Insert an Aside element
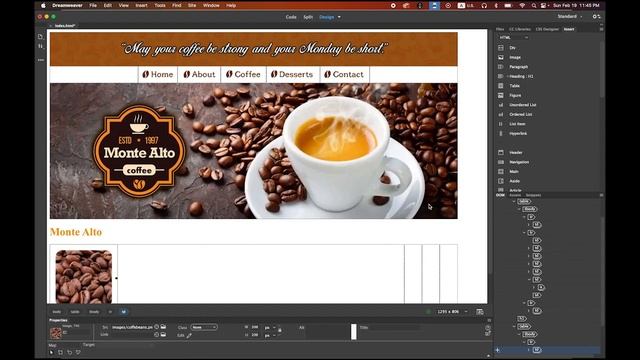Image resolution: width=640 pixels, height=360 pixels. click(x=514, y=181)
